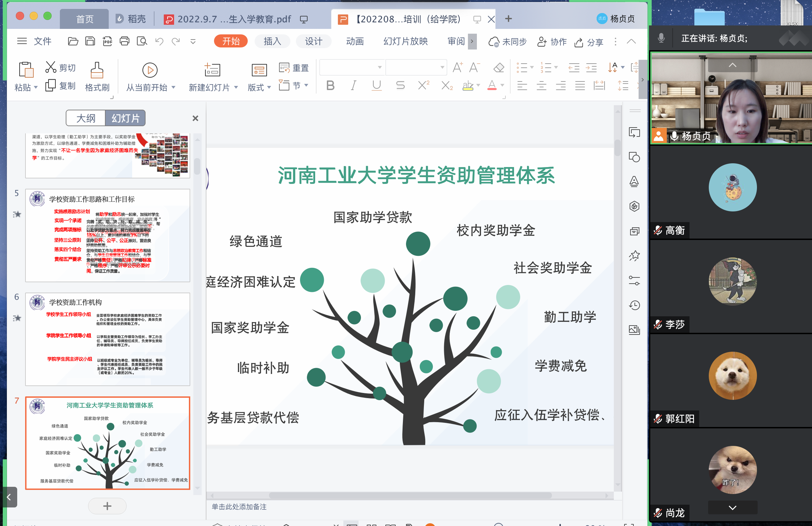812x526 pixels.
Task: Expand 新建幻灯片 dropdown arrow
Action: 236,87
